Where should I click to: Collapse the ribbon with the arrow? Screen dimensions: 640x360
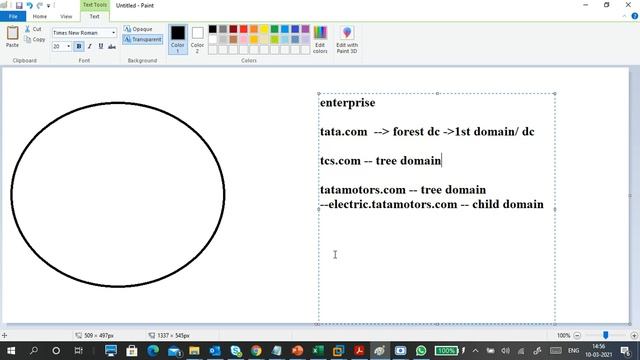click(624, 16)
